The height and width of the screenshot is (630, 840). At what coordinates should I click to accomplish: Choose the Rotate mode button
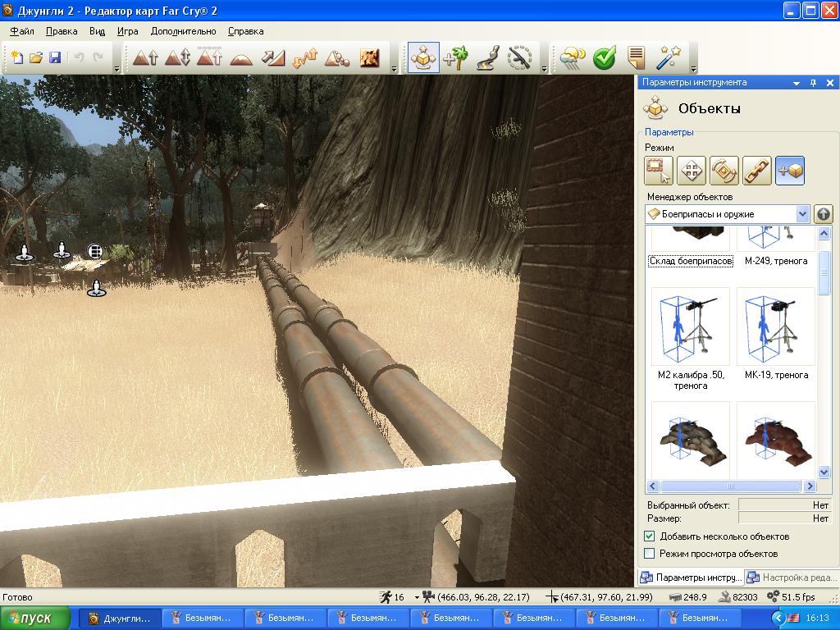[724, 171]
